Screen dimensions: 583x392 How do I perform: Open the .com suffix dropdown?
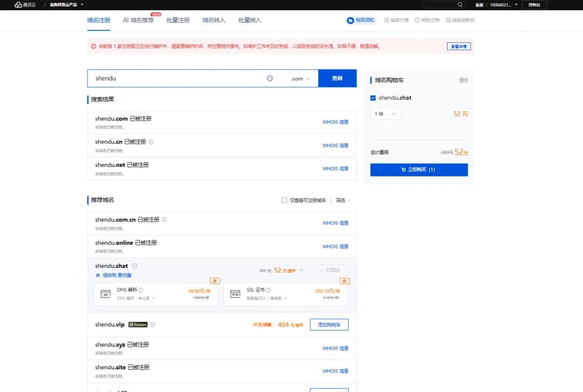click(x=301, y=78)
